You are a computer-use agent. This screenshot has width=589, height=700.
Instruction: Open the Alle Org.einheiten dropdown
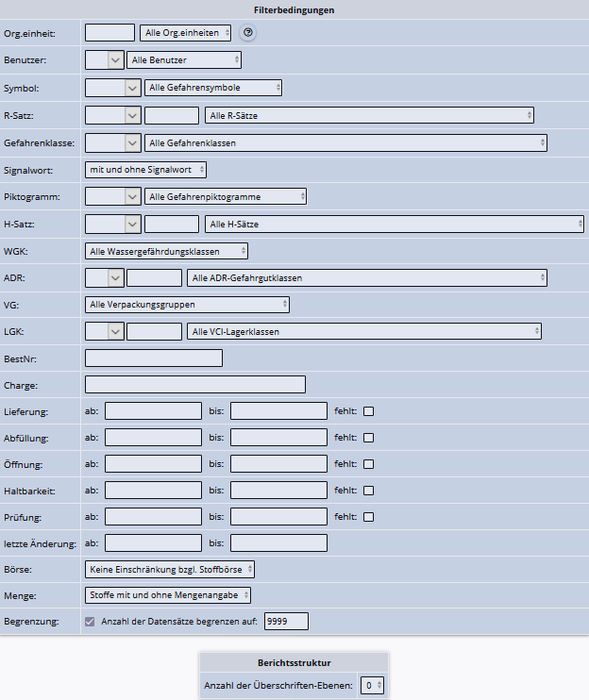click(x=185, y=33)
